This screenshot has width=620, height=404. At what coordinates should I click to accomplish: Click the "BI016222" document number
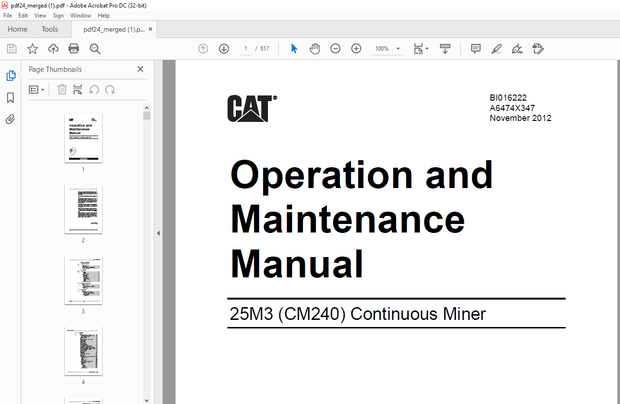(508, 98)
